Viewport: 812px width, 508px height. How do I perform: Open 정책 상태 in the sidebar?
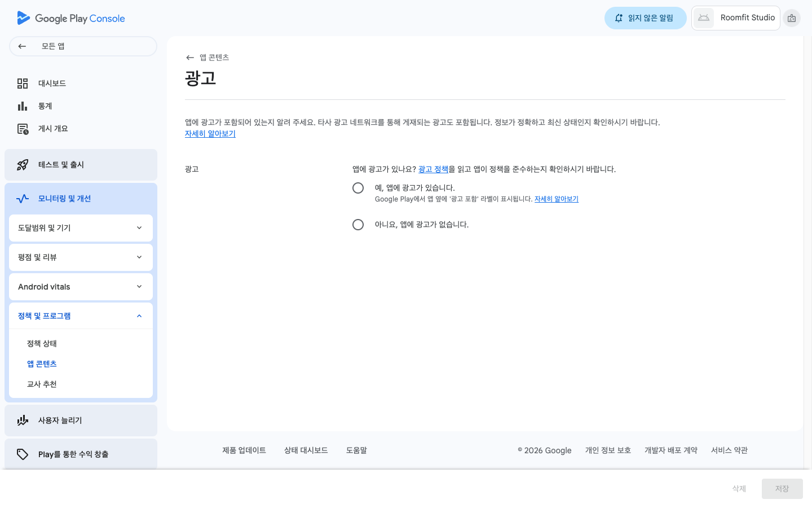point(42,344)
